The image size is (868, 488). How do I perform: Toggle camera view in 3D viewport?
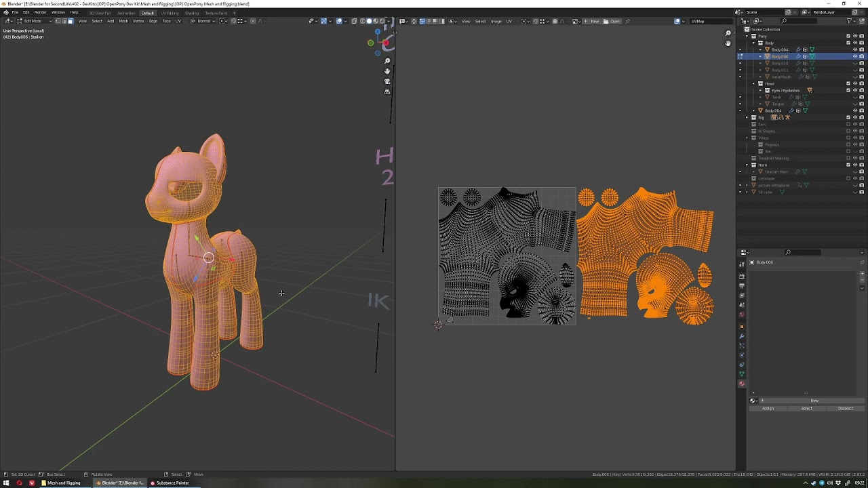[387, 81]
